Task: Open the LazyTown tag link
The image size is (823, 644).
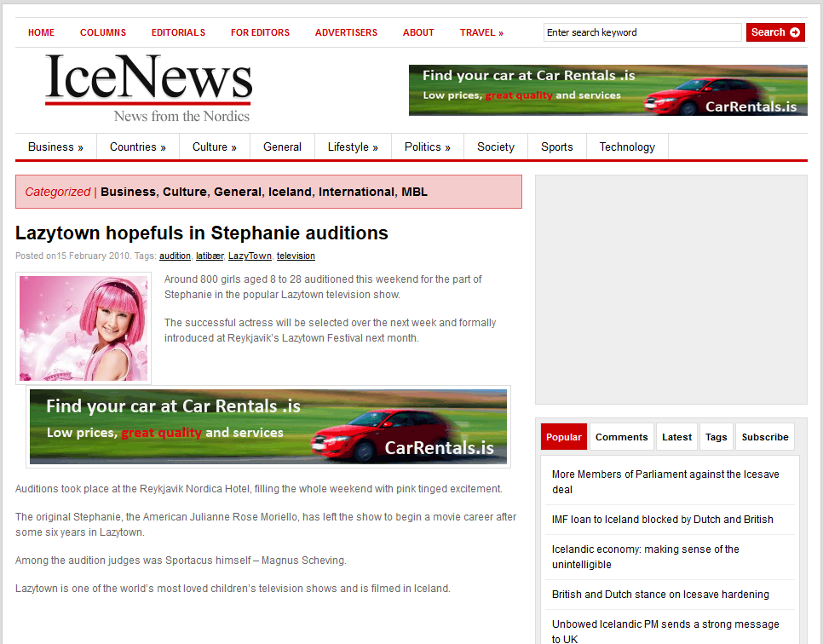Action: point(250,256)
